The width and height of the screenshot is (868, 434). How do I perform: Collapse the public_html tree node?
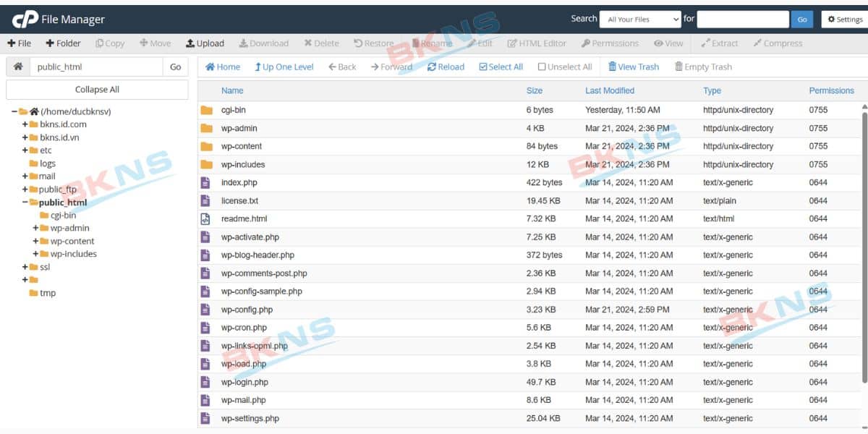click(x=25, y=203)
